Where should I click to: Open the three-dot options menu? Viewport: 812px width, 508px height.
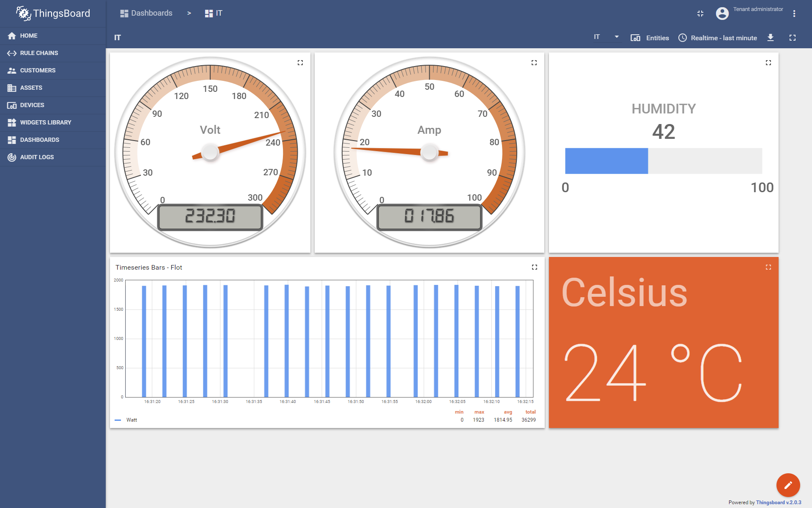(794, 14)
